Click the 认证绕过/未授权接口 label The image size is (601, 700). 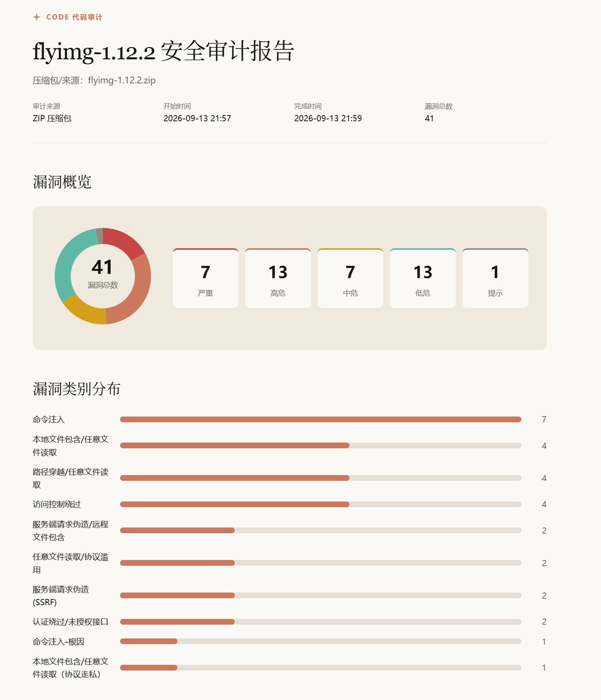pyautogui.click(x=71, y=622)
